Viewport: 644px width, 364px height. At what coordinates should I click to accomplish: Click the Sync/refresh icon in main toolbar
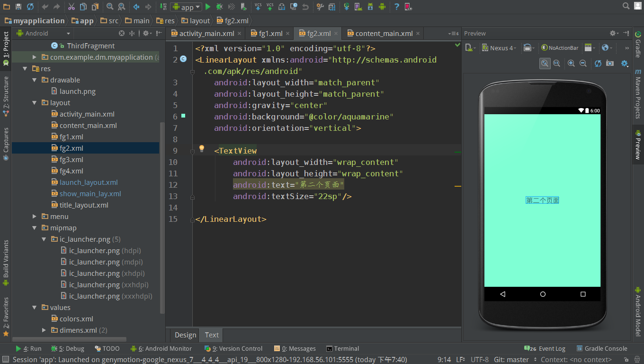(x=30, y=7)
